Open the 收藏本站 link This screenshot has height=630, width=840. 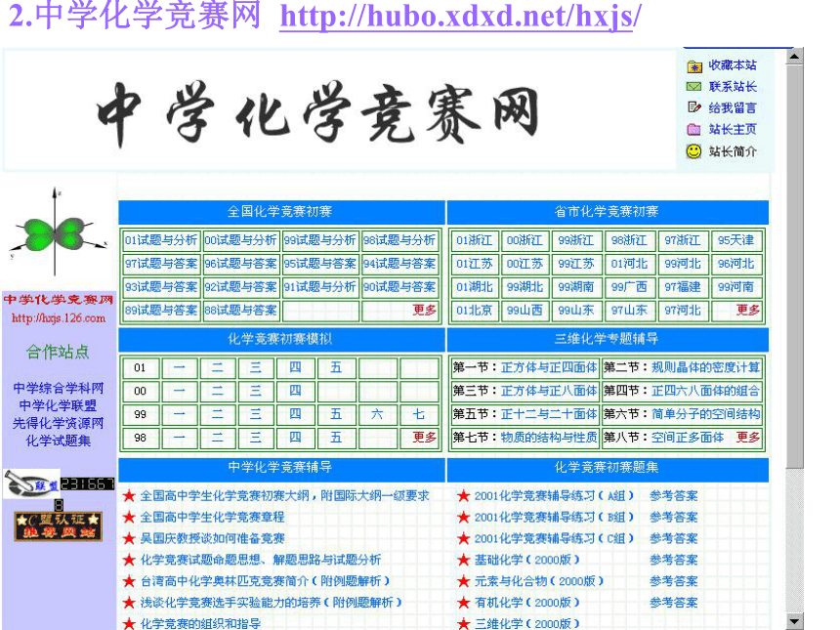click(x=733, y=65)
